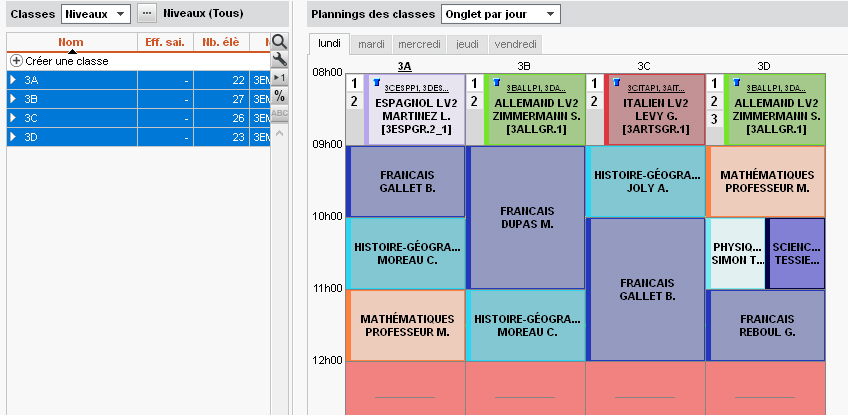Screen dimensions: 848x415
Task: Select the 3A Histoire-Géographie Moreau lesson
Action: pos(407,254)
